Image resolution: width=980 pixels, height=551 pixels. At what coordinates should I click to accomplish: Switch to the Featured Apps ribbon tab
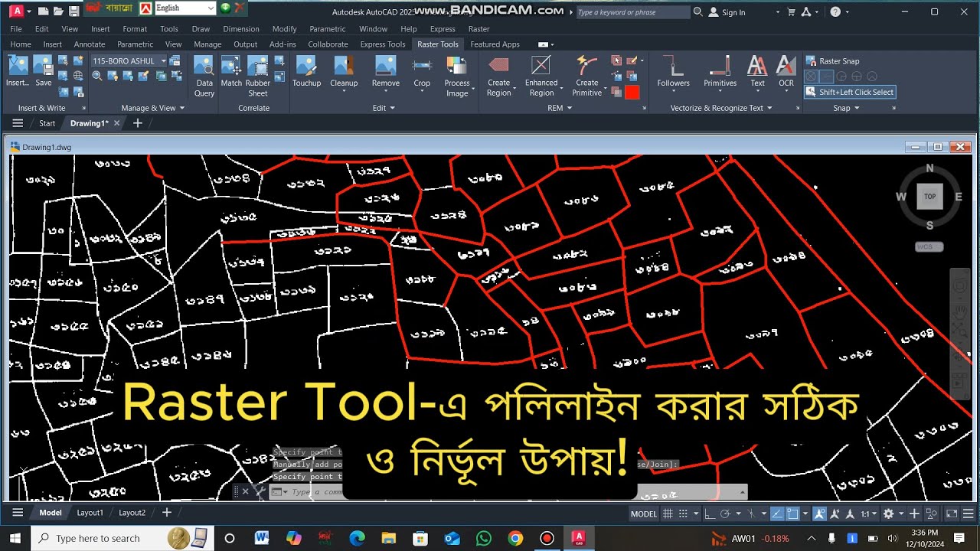pos(495,44)
